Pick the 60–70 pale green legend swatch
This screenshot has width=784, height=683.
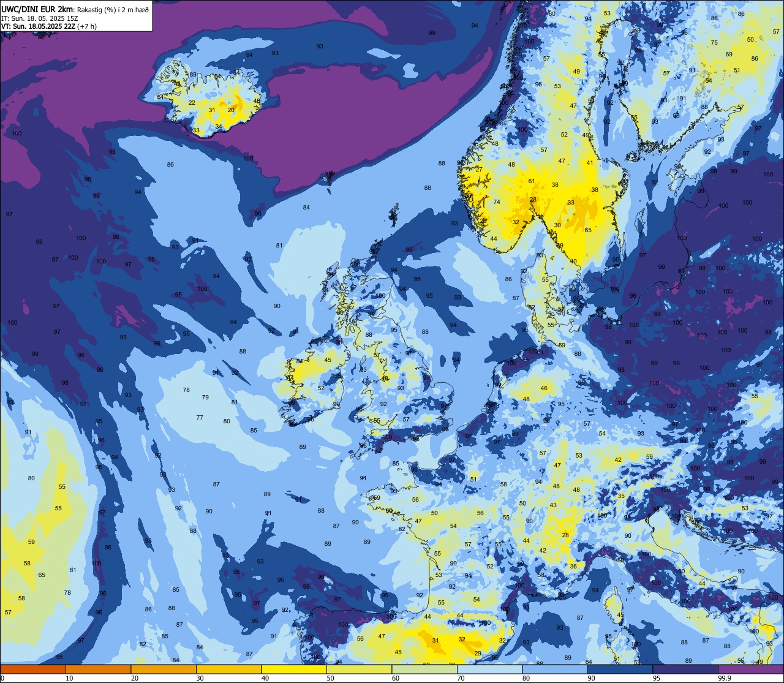pos(424,669)
